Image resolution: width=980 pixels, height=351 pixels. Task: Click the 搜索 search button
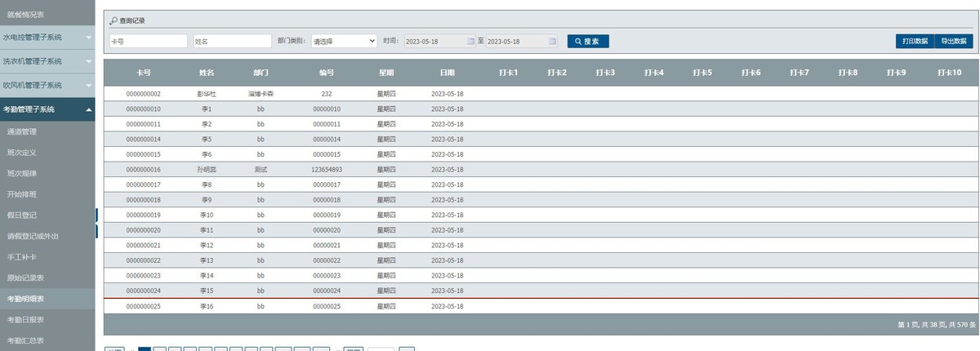588,41
